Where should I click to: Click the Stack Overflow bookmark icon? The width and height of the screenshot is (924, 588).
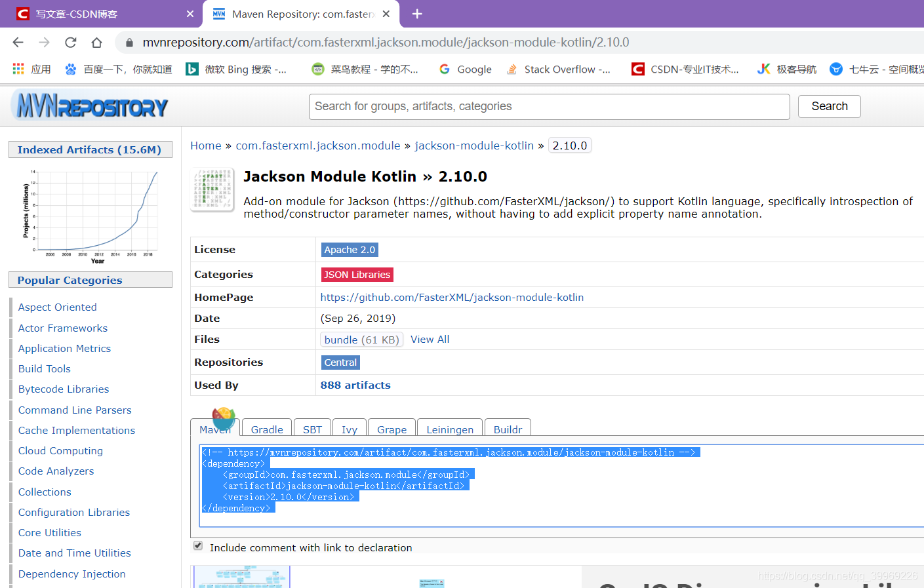click(512, 69)
